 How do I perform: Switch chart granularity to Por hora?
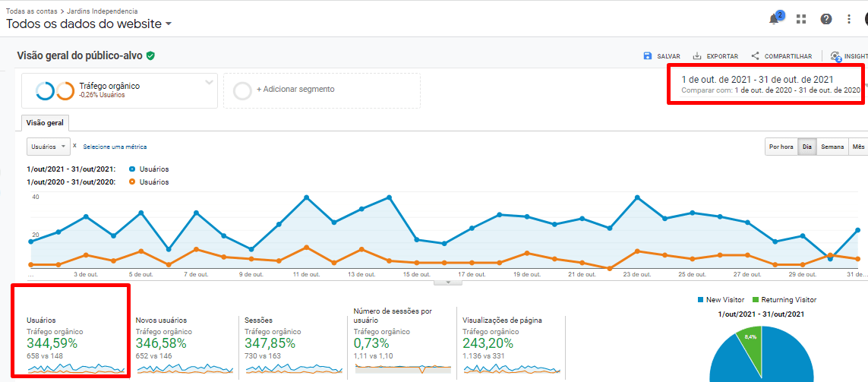tap(781, 147)
